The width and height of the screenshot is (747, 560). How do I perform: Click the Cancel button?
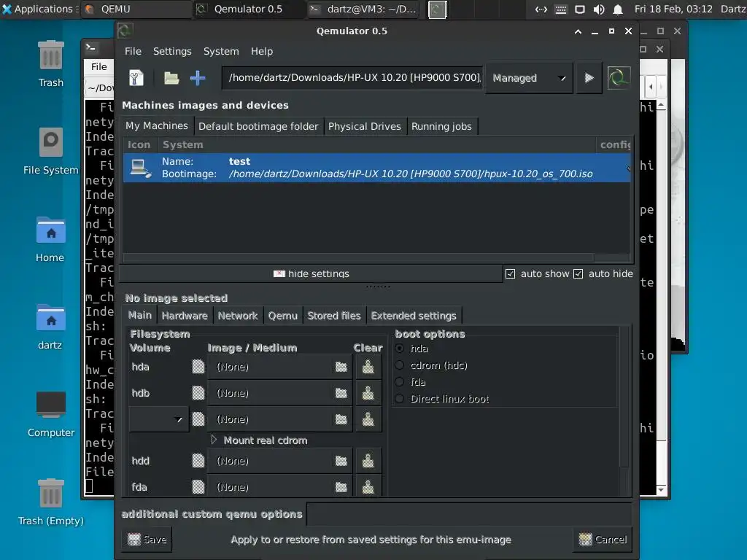click(x=603, y=540)
